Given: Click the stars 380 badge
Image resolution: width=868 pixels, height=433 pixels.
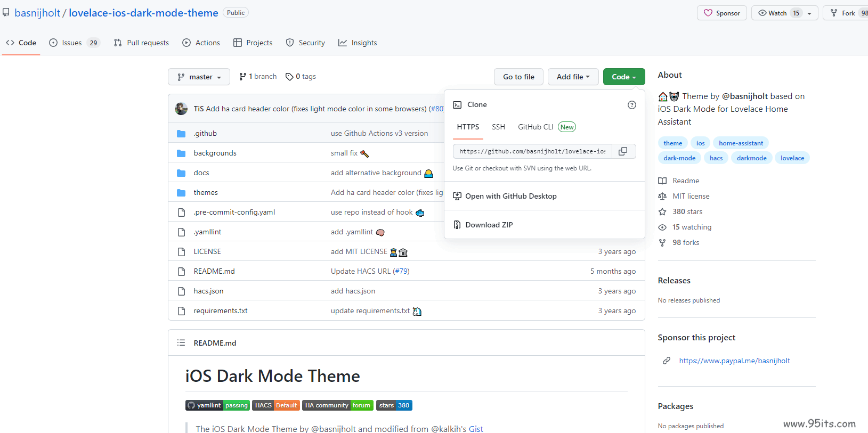Looking at the screenshot, I should pos(394,405).
